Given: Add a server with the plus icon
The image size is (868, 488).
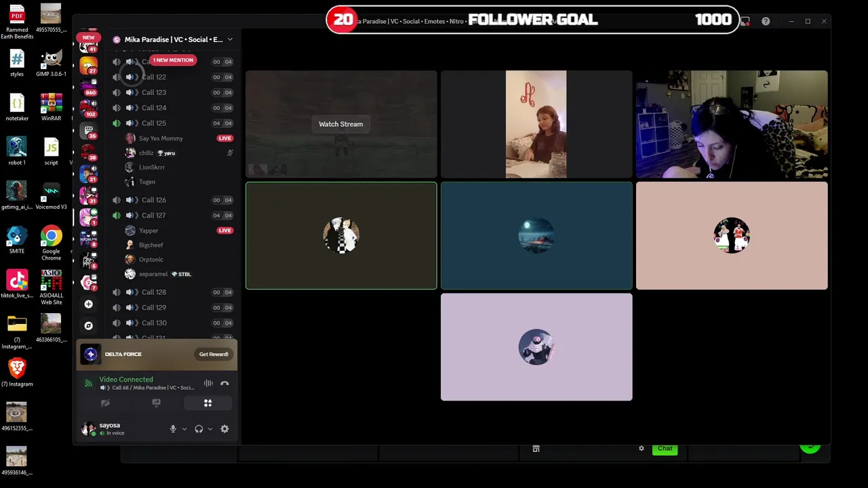Looking at the screenshot, I should coord(88,304).
